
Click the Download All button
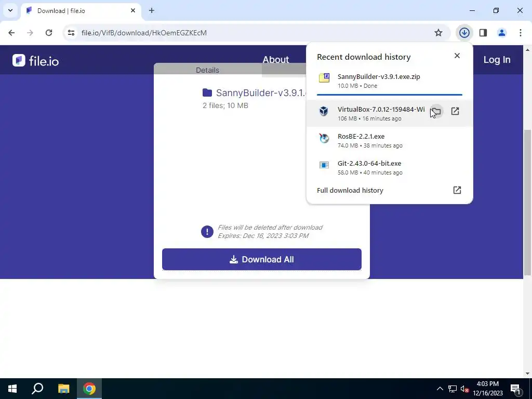[262, 259]
